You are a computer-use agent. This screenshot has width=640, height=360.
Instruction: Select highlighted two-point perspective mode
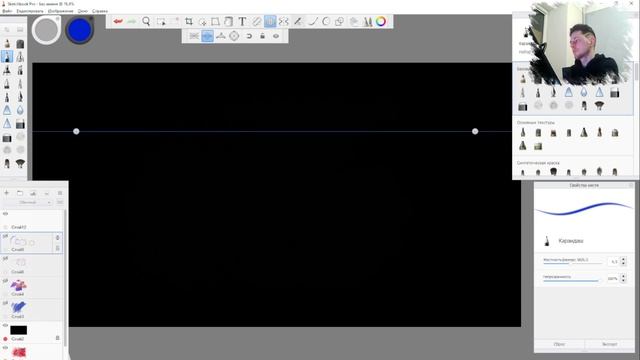coord(207,36)
